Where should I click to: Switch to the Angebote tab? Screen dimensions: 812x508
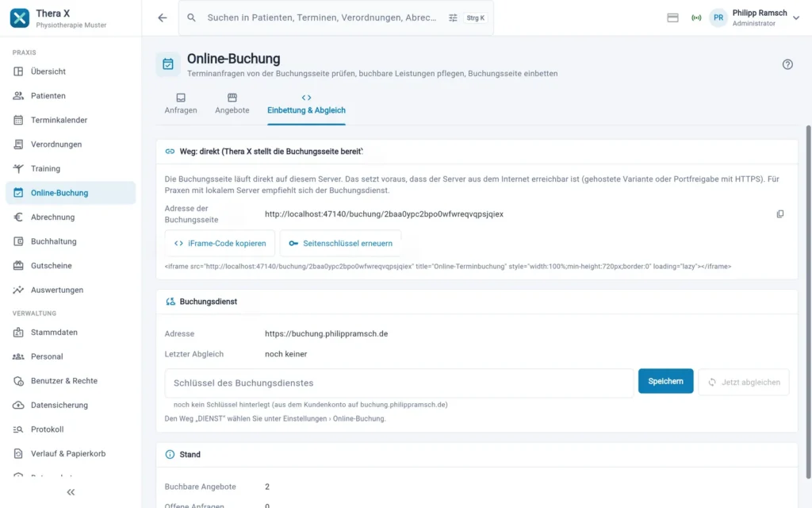click(232, 104)
